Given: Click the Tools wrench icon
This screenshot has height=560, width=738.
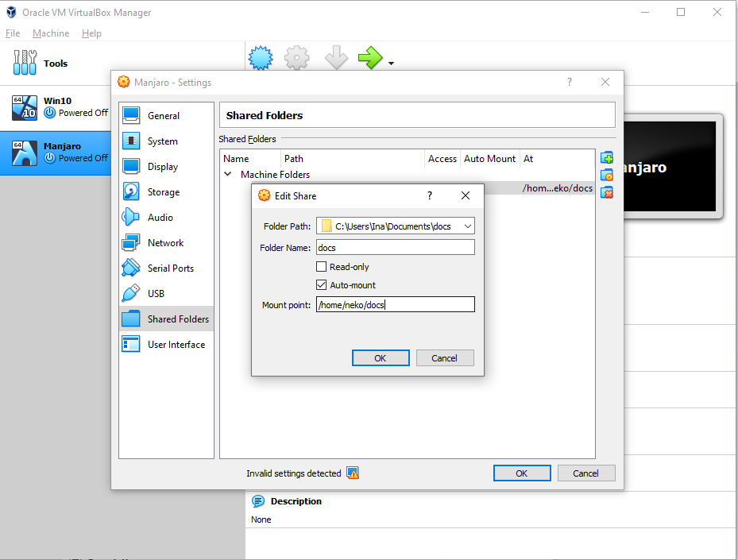Looking at the screenshot, I should coord(25,63).
